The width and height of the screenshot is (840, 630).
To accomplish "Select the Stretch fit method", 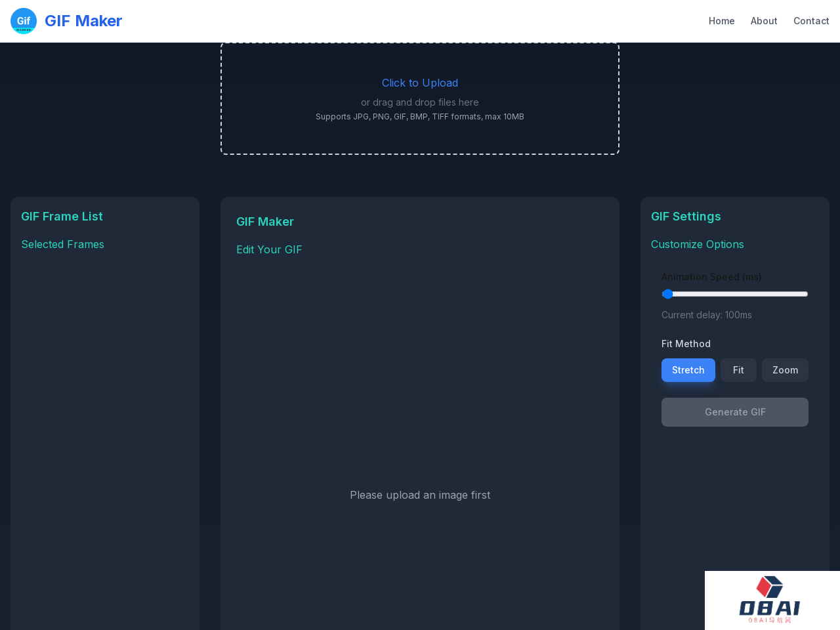I will 688,369.
